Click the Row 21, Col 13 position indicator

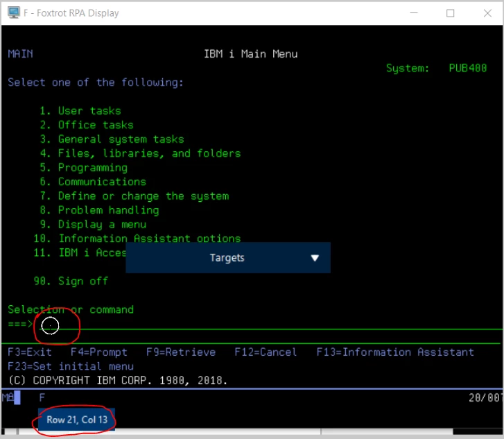click(77, 420)
